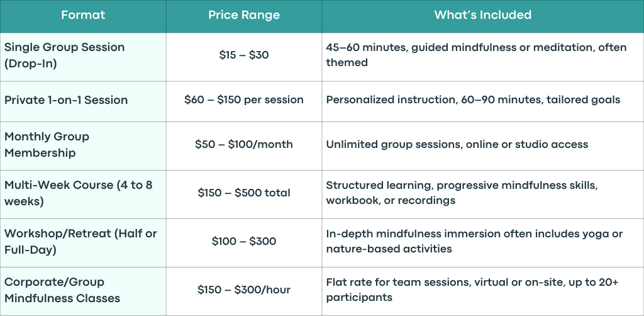Select the Monthly Group Membership cell
Image resolution: width=644 pixels, height=316 pixels.
click(x=83, y=146)
